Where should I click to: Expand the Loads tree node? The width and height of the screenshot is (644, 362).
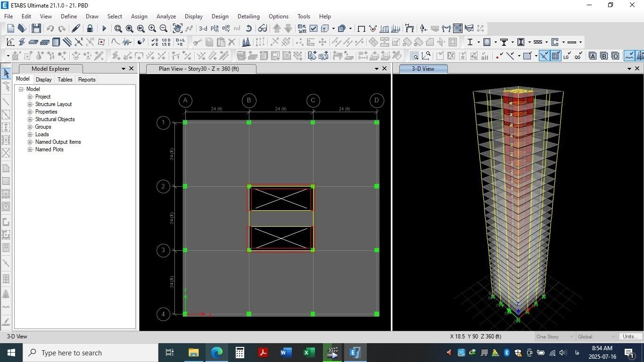point(30,134)
